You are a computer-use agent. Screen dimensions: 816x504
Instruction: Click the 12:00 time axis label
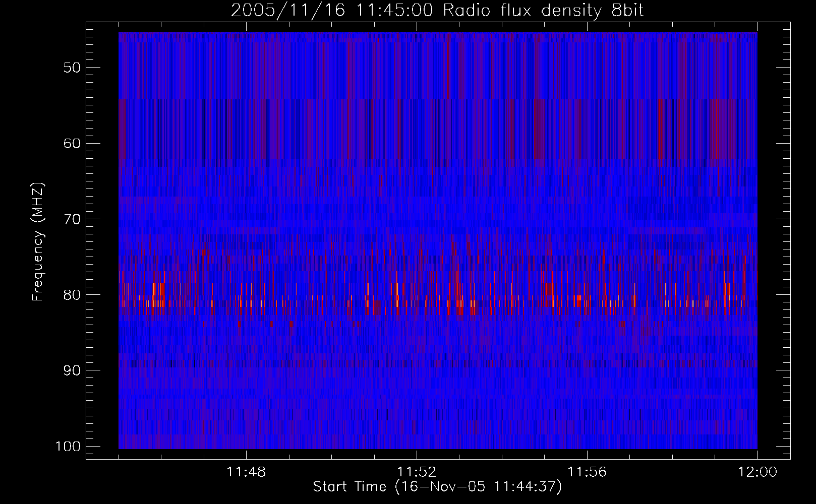pyautogui.click(x=757, y=472)
